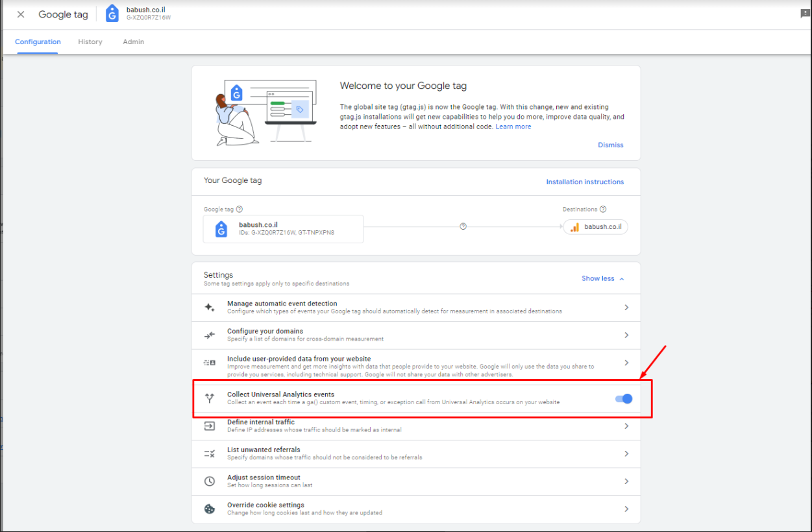This screenshot has height=532, width=812.
Task: Dismiss the welcome banner
Action: click(x=611, y=145)
